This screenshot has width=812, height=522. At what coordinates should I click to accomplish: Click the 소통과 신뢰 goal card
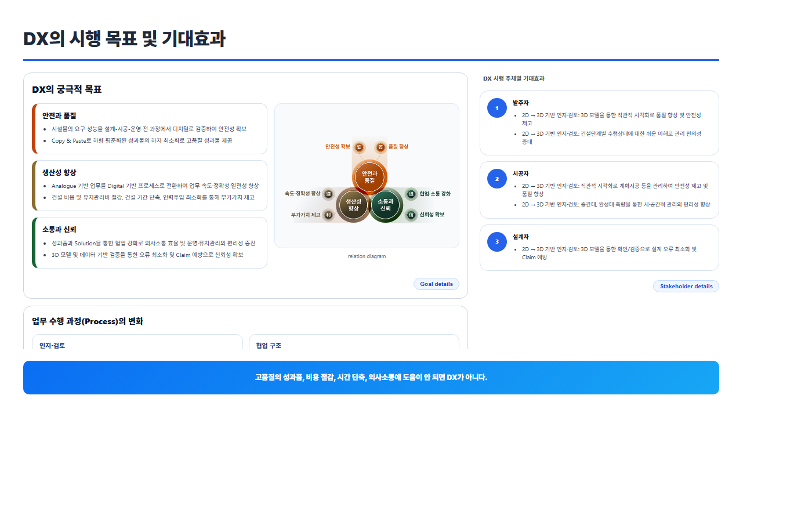click(150, 243)
